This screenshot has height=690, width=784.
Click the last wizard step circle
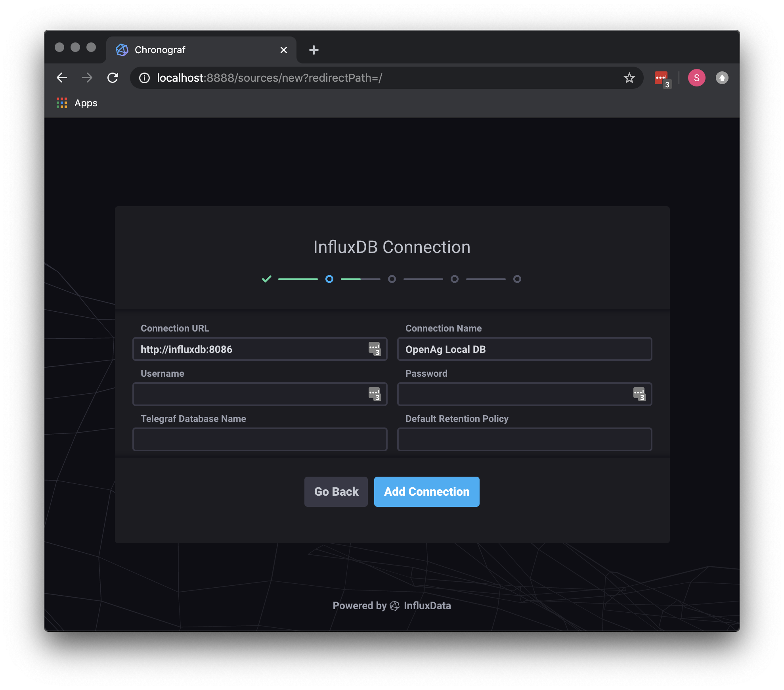pyautogui.click(x=517, y=279)
